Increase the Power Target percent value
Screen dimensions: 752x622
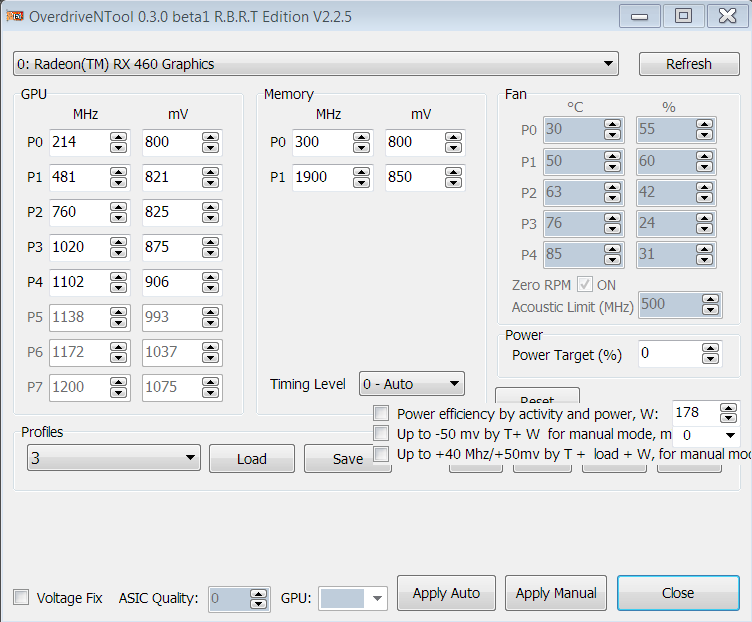[710, 348]
